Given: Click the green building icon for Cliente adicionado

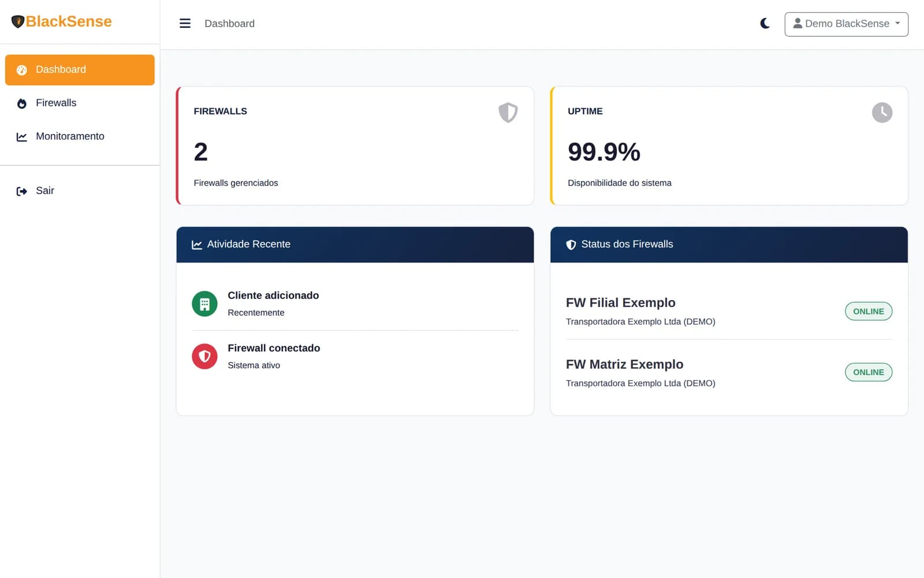Looking at the screenshot, I should pyautogui.click(x=204, y=304).
